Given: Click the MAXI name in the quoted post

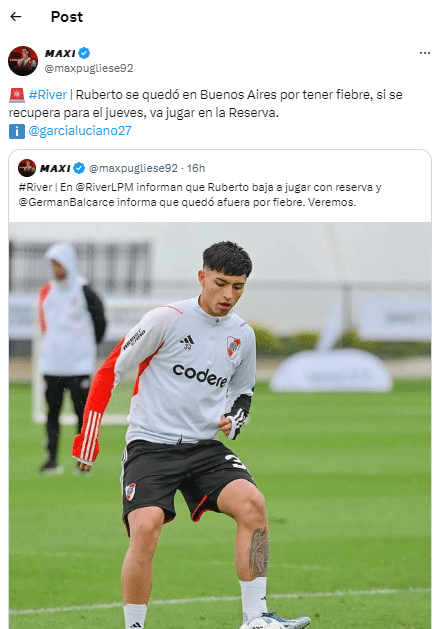Looking at the screenshot, I should pyautogui.click(x=55, y=168).
